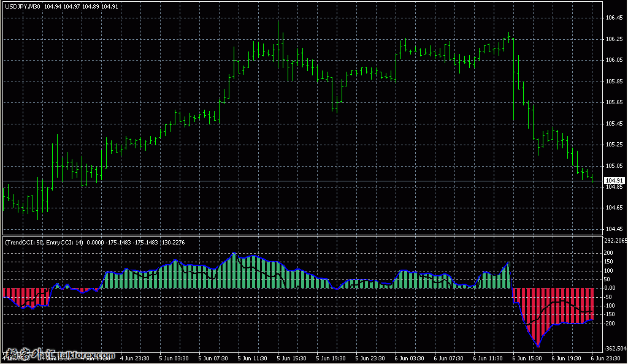This screenshot has height=364, width=628.
Task: Click the 106.45 price axis label
Action: pyautogui.click(x=615, y=18)
